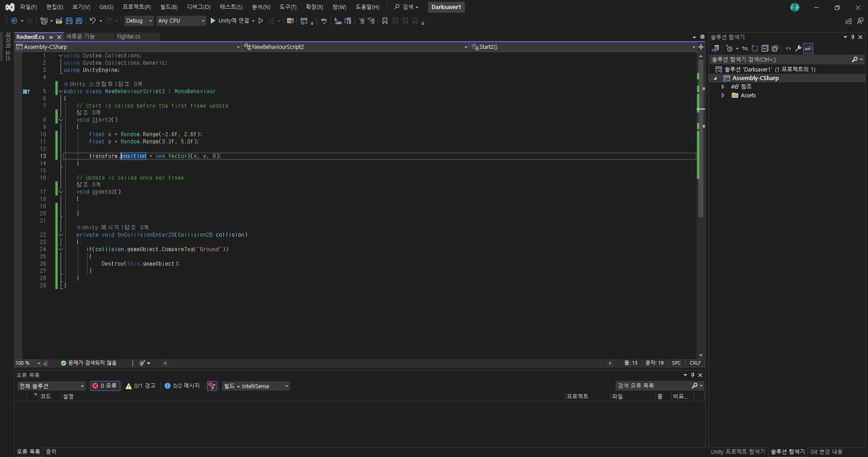Screen dimensions: 868x457
Task: Open the 빌드 + IntelliSense dropdown
Action: pos(256,386)
